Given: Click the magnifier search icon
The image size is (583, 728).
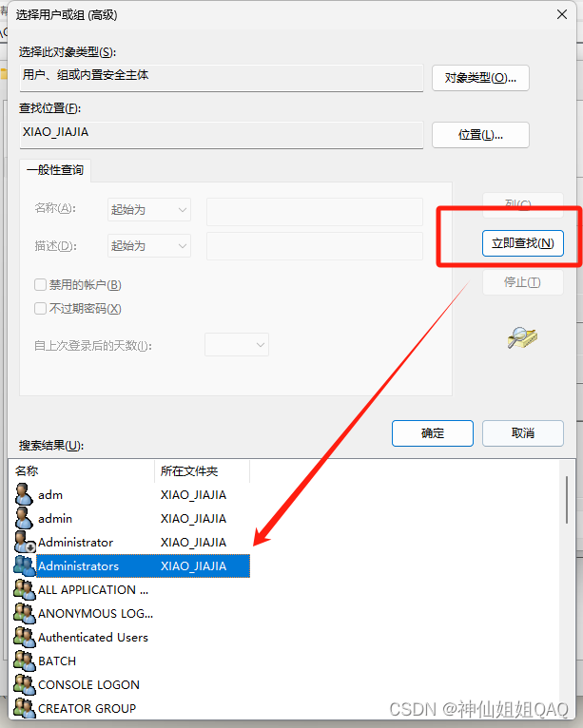Looking at the screenshot, I should click(x=522, y=337).
